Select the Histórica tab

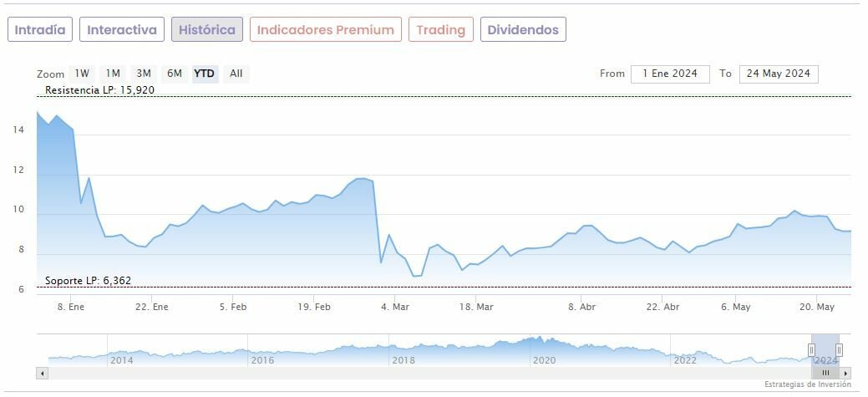(x=207, y=30)
